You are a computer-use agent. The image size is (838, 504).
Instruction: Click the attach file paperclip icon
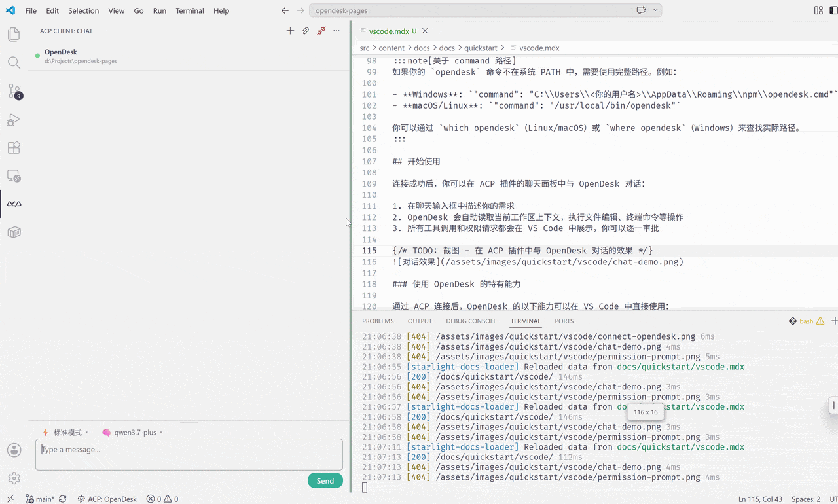pyautogui.click(x=306, y=31)
